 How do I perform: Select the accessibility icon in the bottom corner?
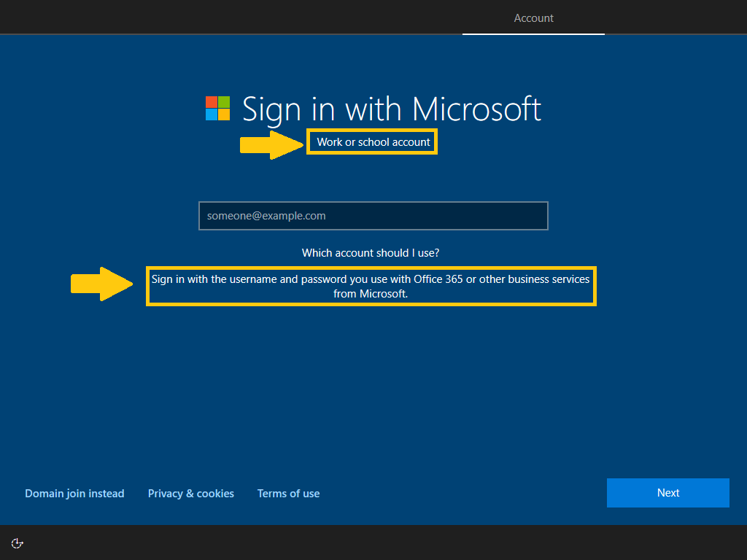point(17,542)
